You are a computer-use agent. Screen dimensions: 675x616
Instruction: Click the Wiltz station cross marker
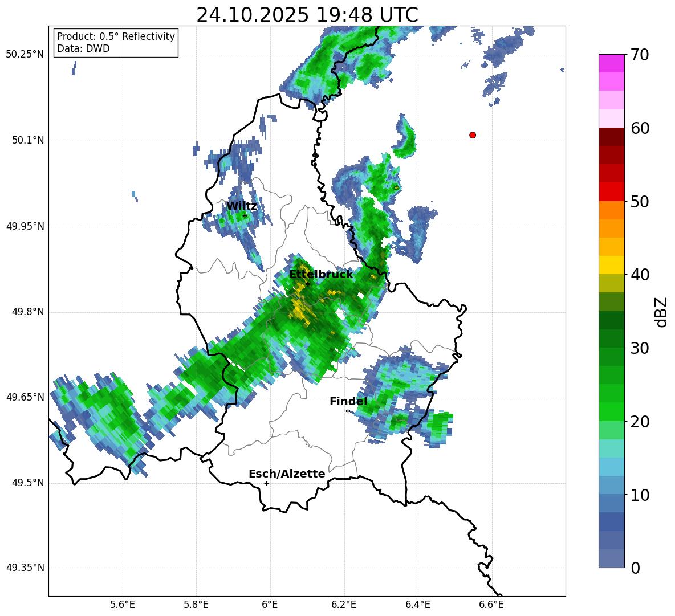tap(245, 216)
